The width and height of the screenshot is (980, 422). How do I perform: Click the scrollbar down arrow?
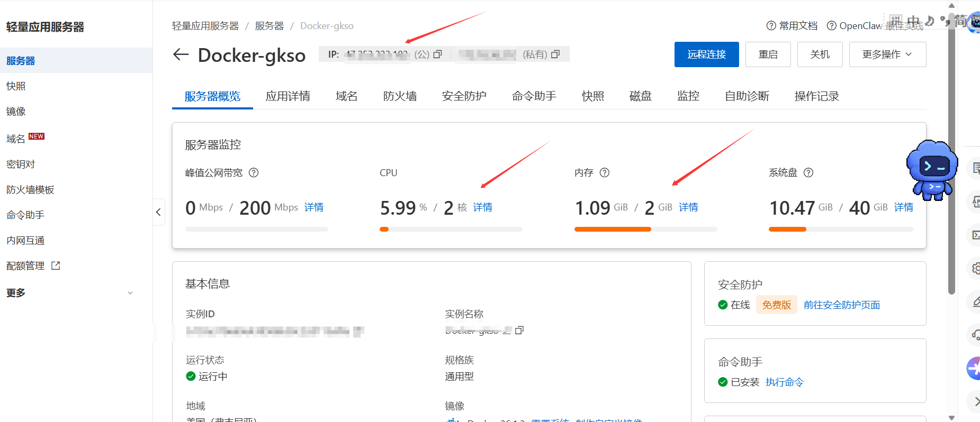[x=951, y=417]
